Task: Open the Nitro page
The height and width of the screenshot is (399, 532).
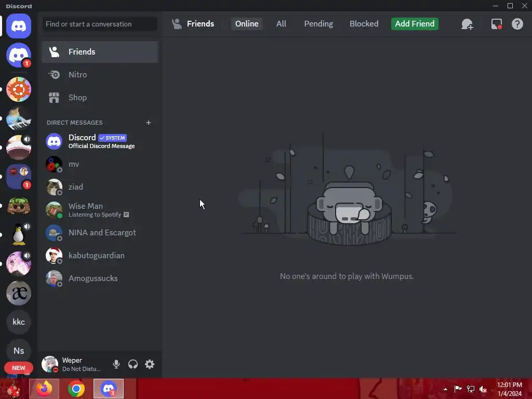Action: click(x=100, y=75)
